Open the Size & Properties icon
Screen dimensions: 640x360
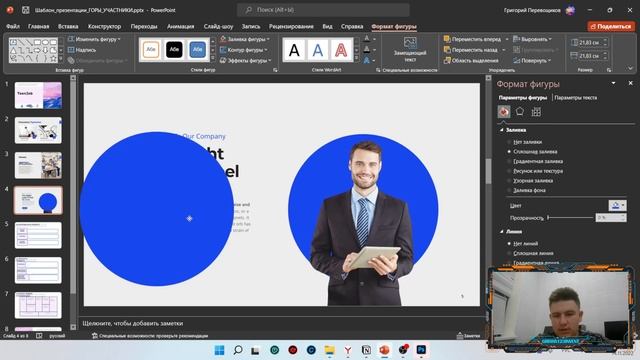click(536, 112)
